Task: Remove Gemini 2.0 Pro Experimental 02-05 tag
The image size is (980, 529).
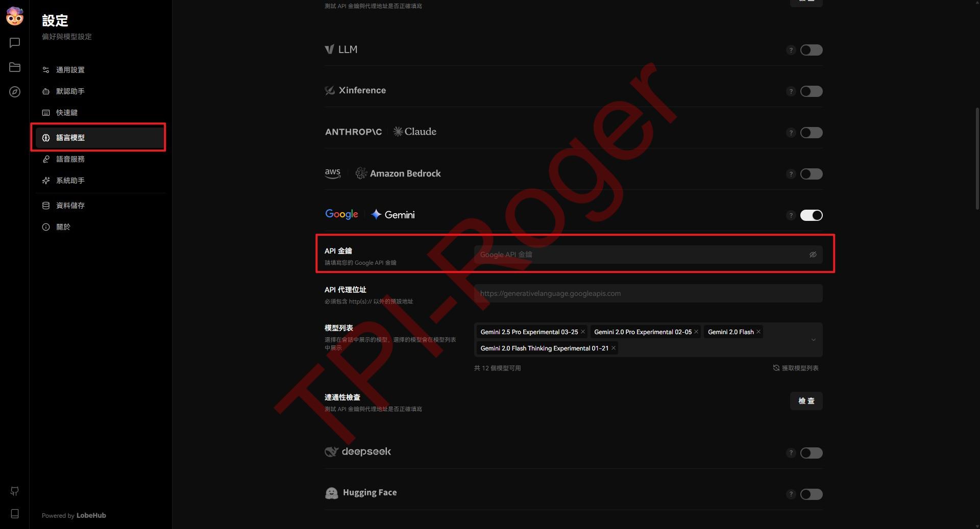Action: [x=696, y=332]
